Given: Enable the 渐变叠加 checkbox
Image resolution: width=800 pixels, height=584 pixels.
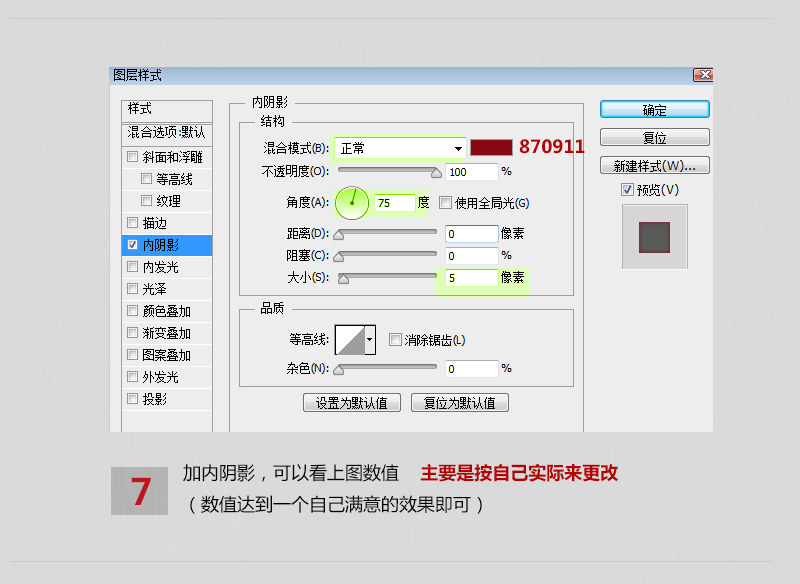Looking at the screenshot, I should pos(133,333).
